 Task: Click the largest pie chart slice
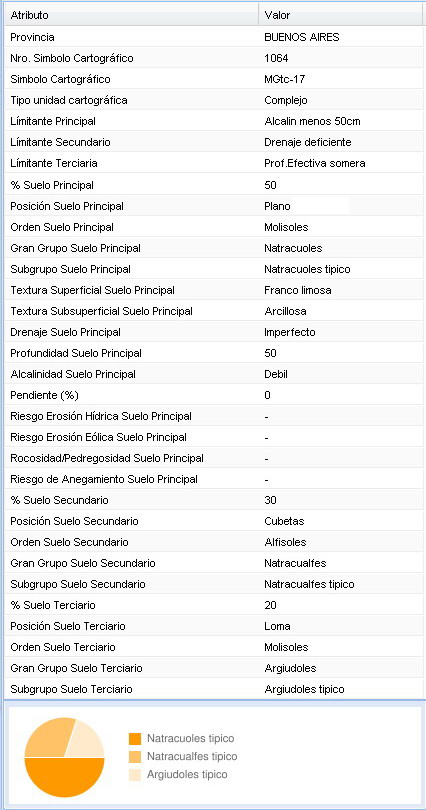point(65,779)
